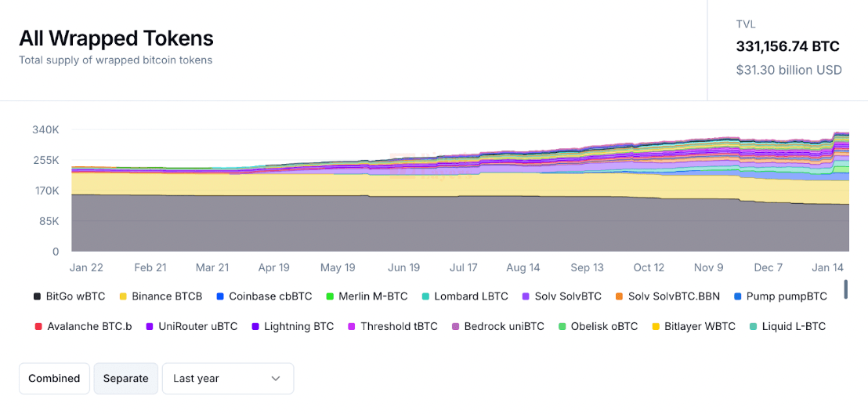Click the BitGo wBTC legend dot

[x=37, y=296]
